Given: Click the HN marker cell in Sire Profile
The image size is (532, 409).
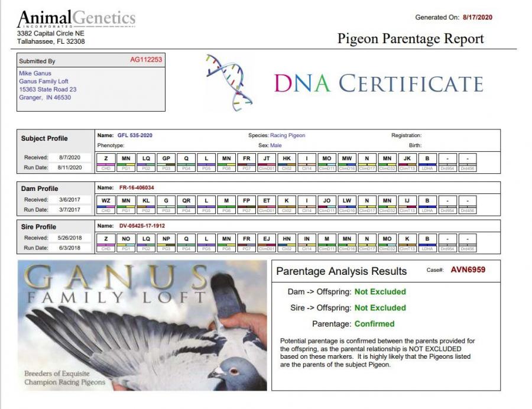Looking at the screenshot, I should pos(286,243).
